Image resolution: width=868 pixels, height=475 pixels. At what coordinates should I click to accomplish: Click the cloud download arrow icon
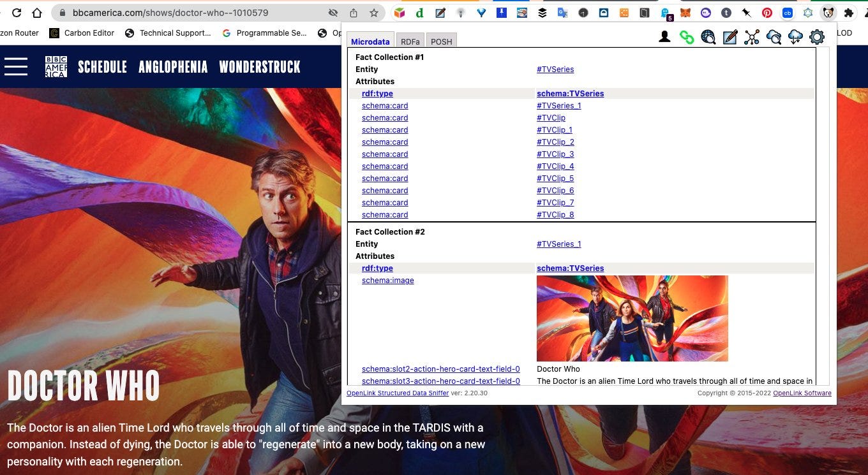[795, 37]
